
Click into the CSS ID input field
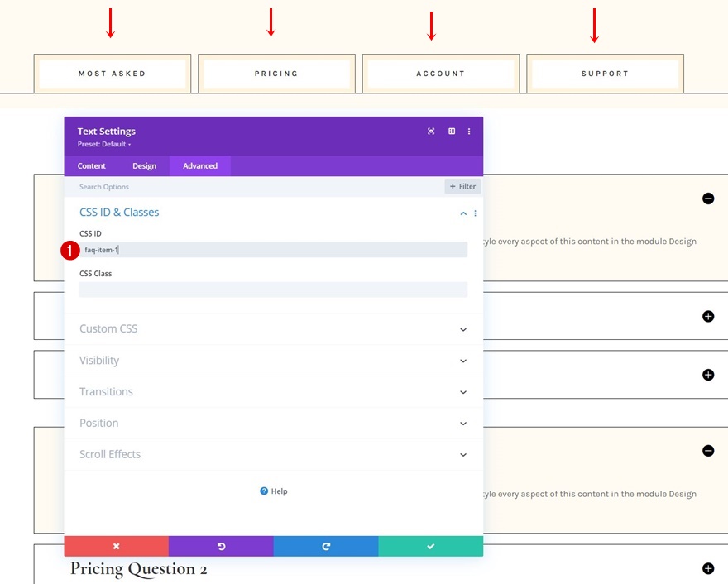[274, 250]
